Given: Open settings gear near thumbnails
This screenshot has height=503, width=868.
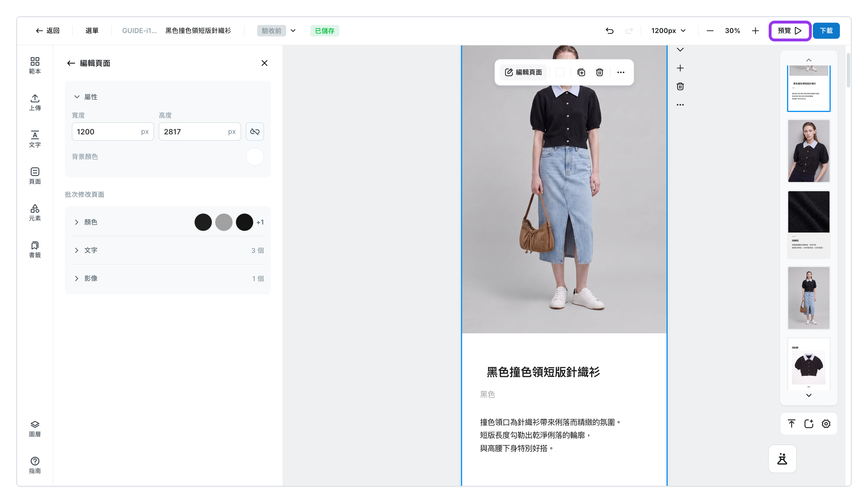Looking at the screenshot, I should (826, 423).
